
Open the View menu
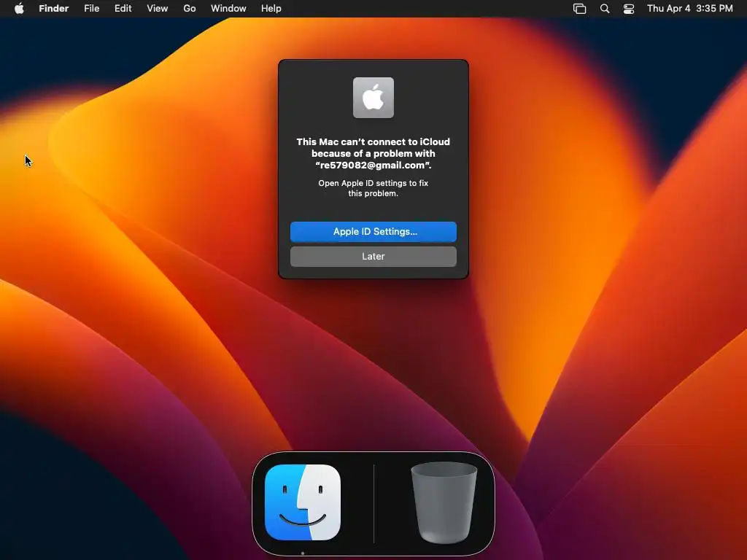(x=158, y=9)
